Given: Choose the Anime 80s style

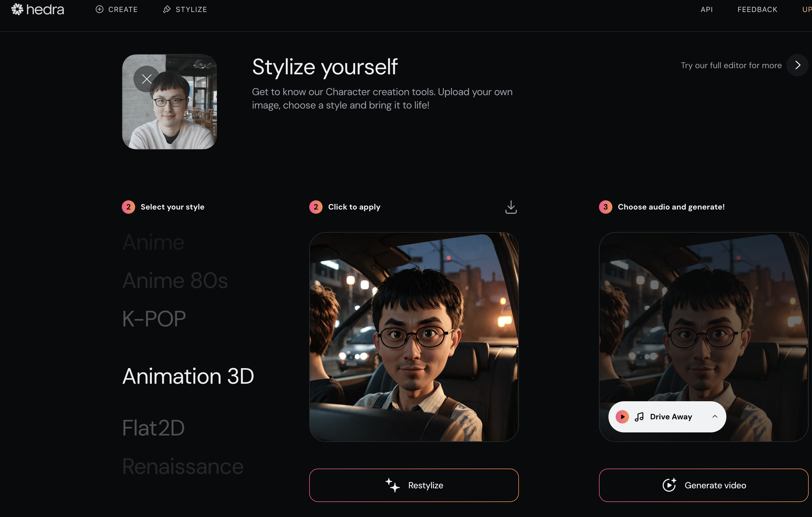Looking at the screenshot, I should pos(175,280).
